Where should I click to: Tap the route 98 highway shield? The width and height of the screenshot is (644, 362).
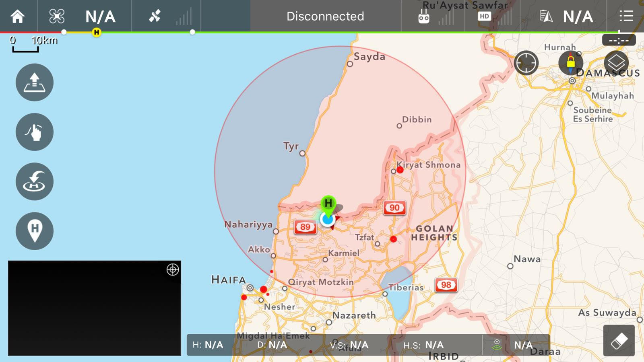tap(446, 285)
